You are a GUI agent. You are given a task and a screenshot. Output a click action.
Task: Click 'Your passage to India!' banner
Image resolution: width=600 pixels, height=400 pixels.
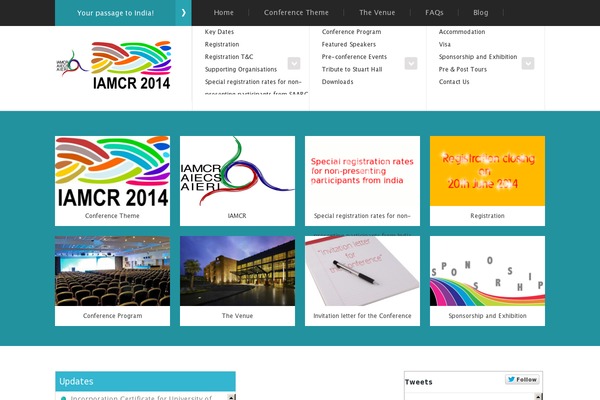coord(115,13)
